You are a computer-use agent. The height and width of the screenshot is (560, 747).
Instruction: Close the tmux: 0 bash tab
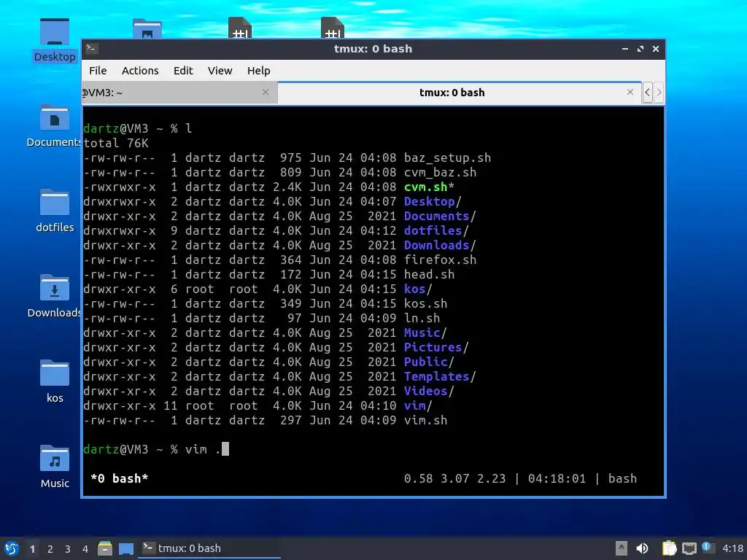point(630,92)
